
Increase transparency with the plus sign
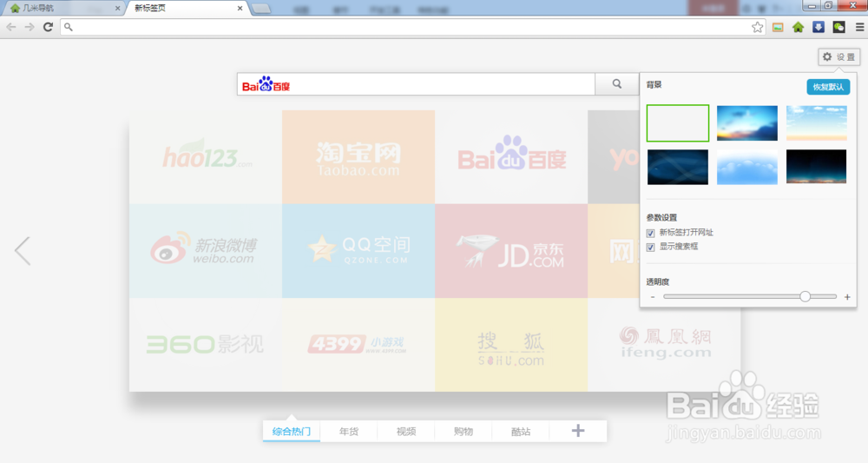[847, 297]
